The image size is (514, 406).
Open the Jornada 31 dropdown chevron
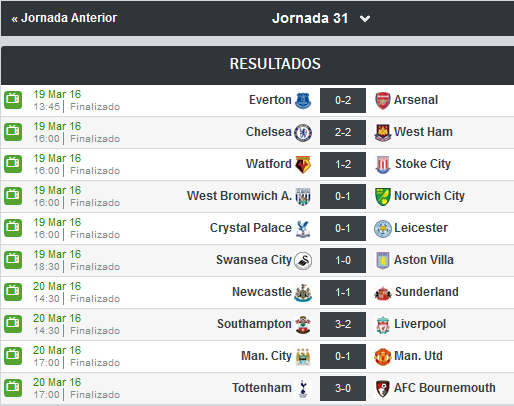(365, 19)
